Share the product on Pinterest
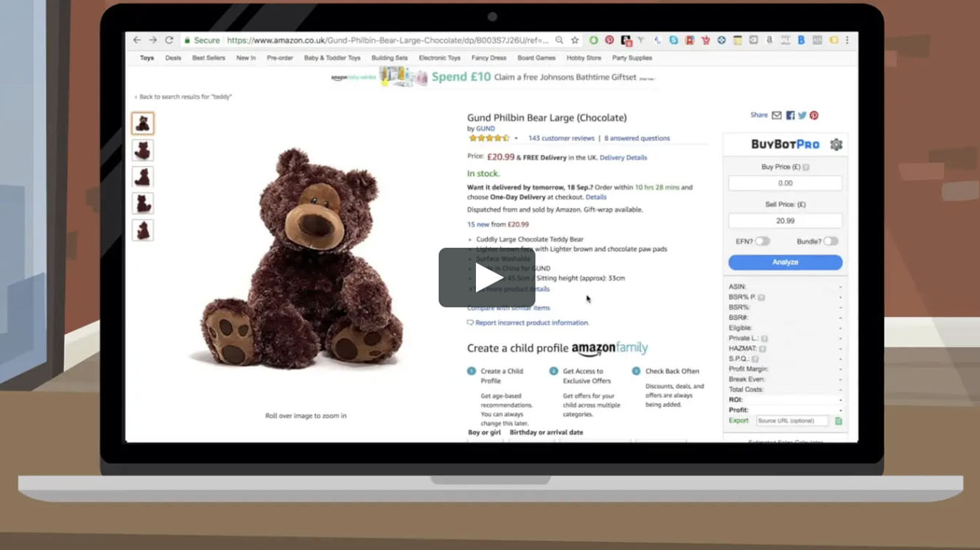 (814, 116)
